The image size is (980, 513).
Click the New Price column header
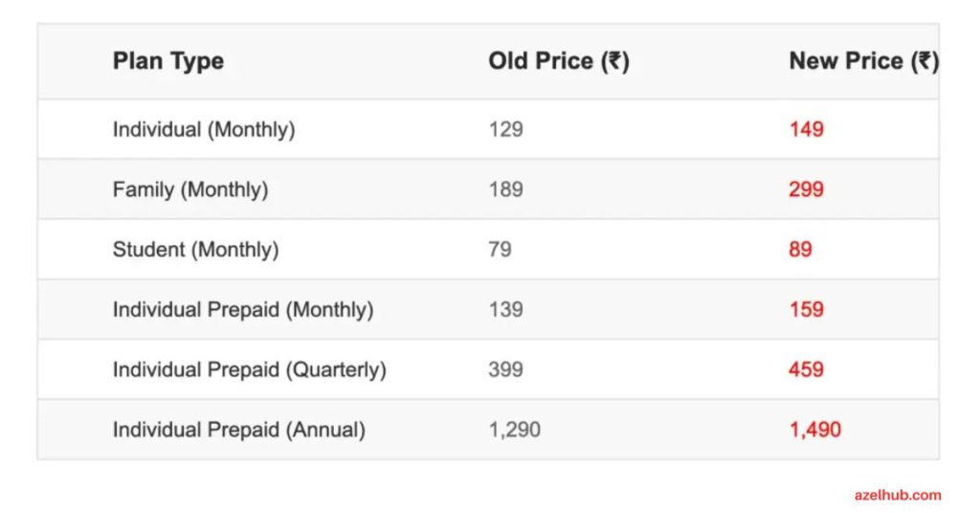(x=864, y=61)
